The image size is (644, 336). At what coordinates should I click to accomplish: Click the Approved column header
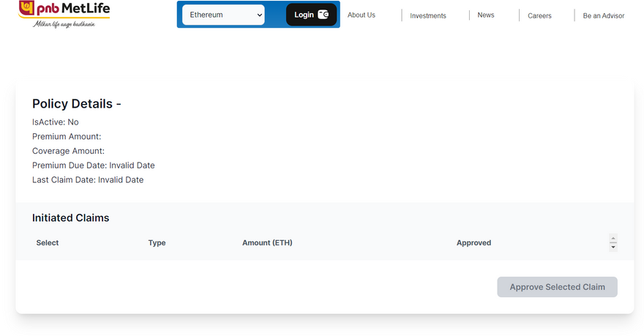coord(473,242)
